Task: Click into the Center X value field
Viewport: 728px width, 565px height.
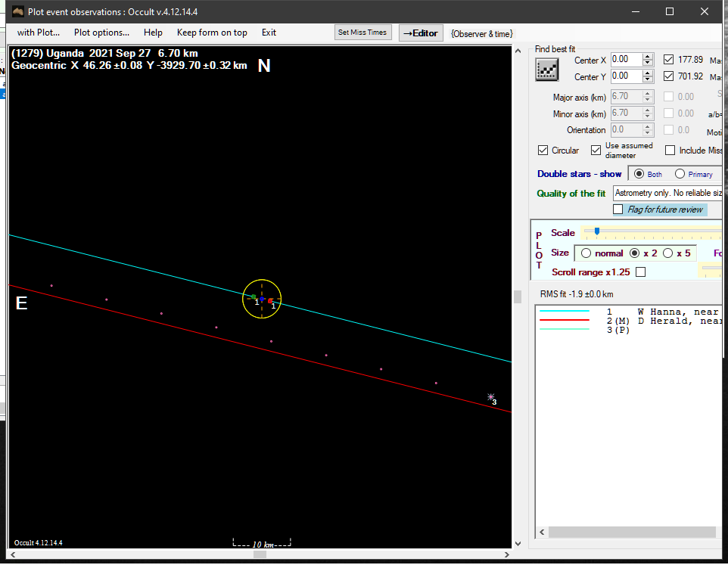Action: [x=626, y=60]
